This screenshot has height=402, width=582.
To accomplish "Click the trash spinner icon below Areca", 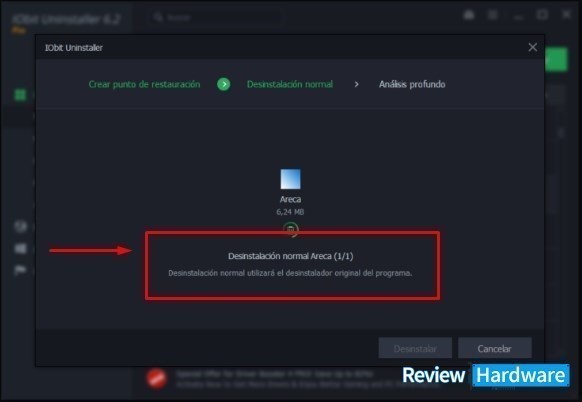I will coord(291,229).
